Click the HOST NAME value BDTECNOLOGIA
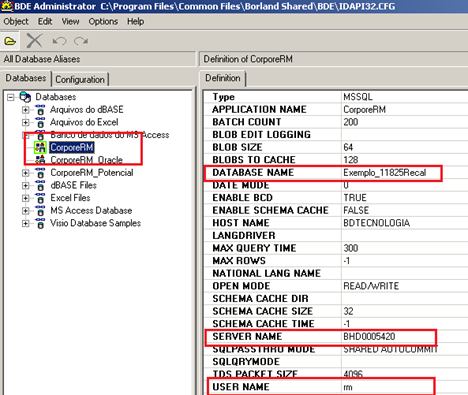Image resolution: width=468 pixels, height=395 pixels. point(377,223)
